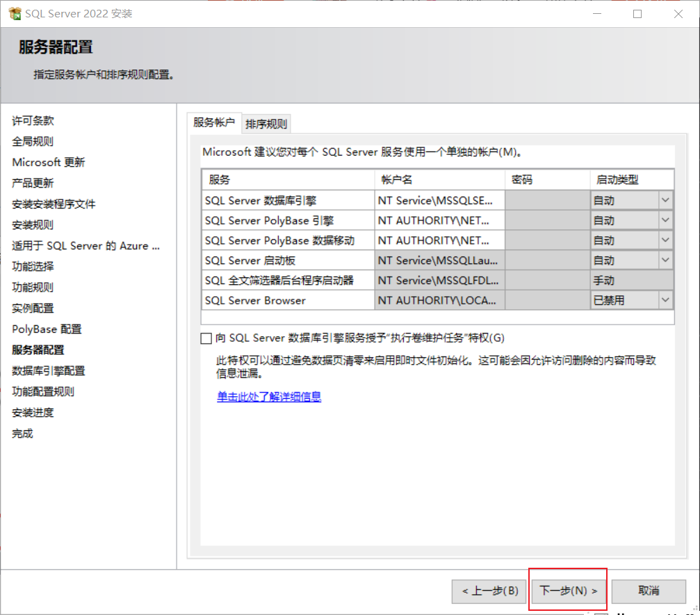The height and width of the screenshot is (615, 700).
Task: Select the SQL Server 启动板 service row
Action: tap(288, 260)
